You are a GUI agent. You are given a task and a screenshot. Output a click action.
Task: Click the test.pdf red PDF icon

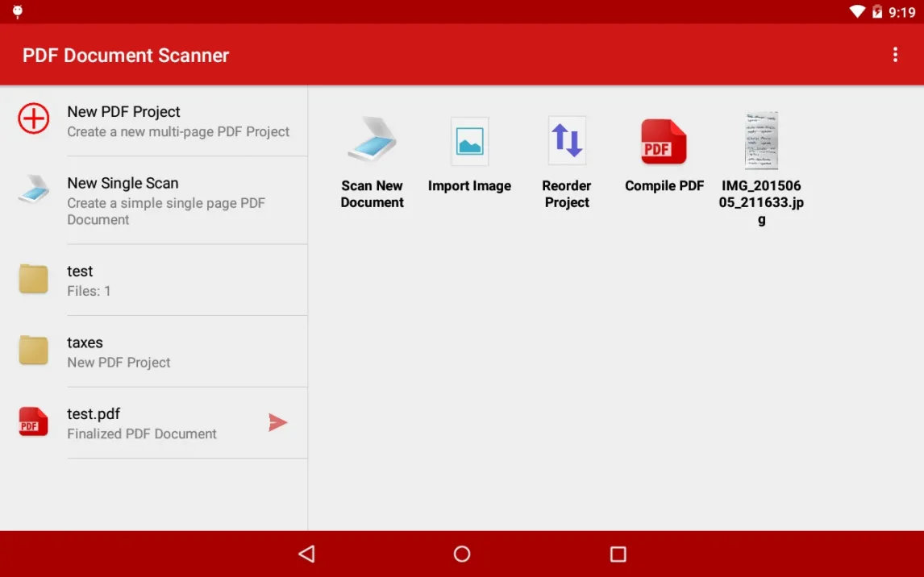tap(34, 422)
